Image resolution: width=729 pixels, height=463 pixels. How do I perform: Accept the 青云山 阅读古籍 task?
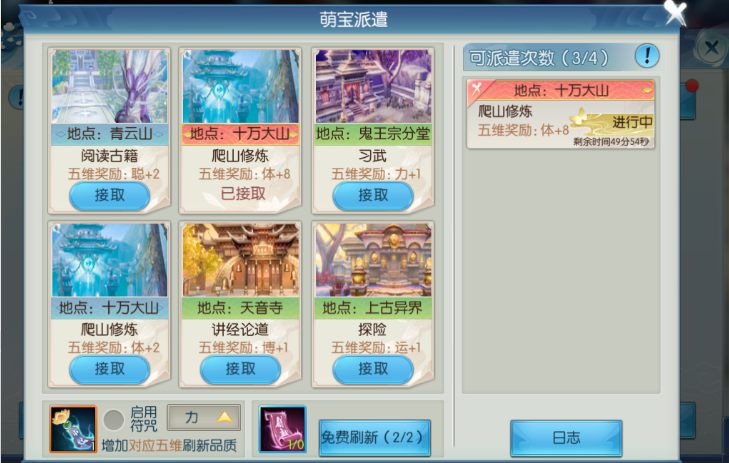[109, 195]
